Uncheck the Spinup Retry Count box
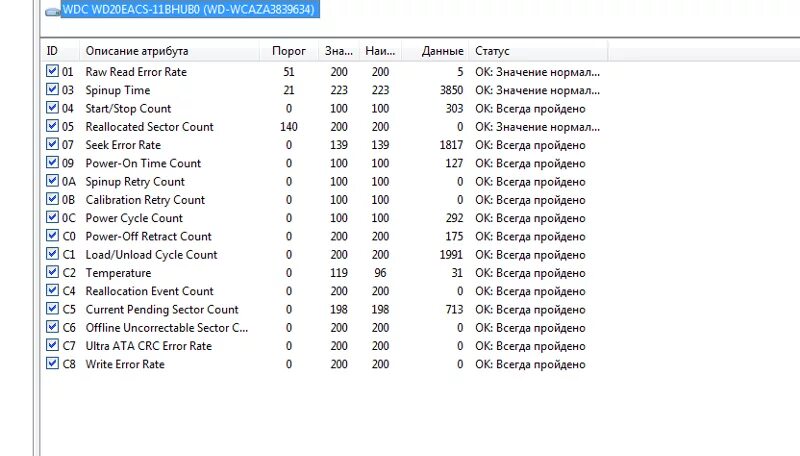The height and width of the screenshot is (456, 800). (x=52, y=181)
